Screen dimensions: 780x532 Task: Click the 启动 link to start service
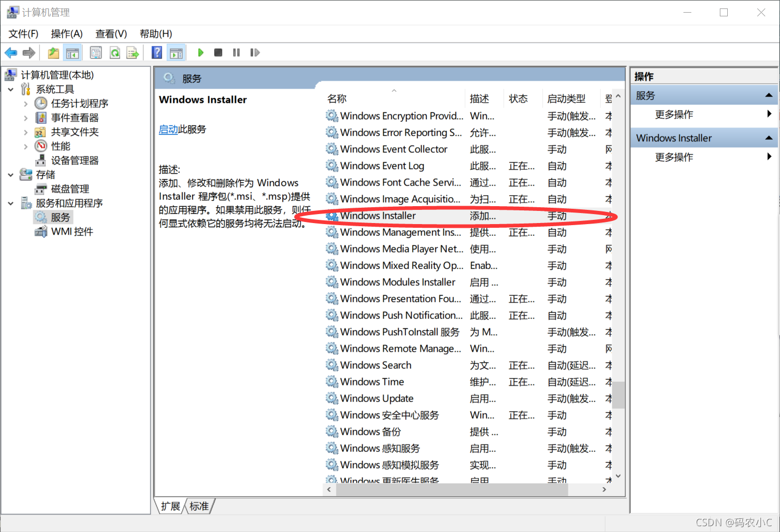pyautogui.click(x=168, y=129)
